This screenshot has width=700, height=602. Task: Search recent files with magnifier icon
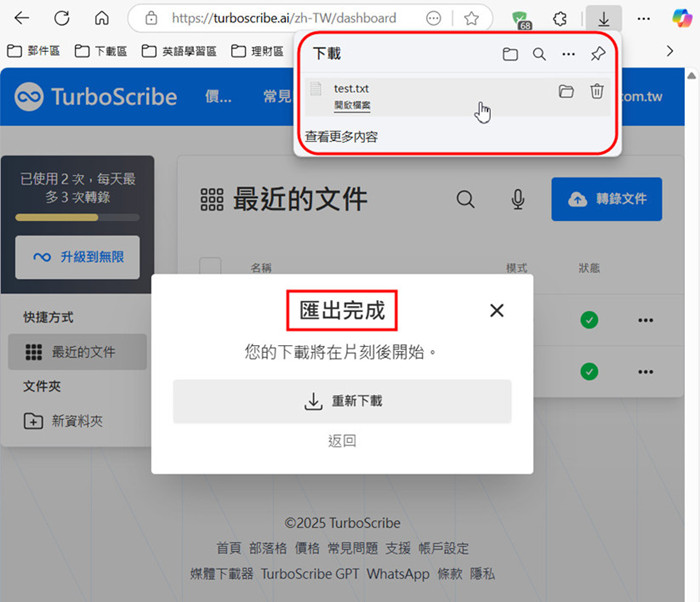(x=466, y=199)
